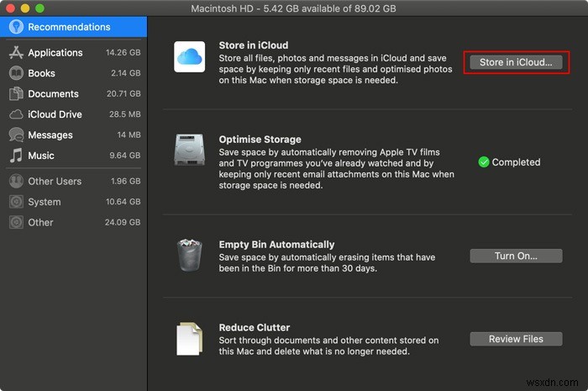
Task: Click the Bin trash can icon
Action: (189, 255)
